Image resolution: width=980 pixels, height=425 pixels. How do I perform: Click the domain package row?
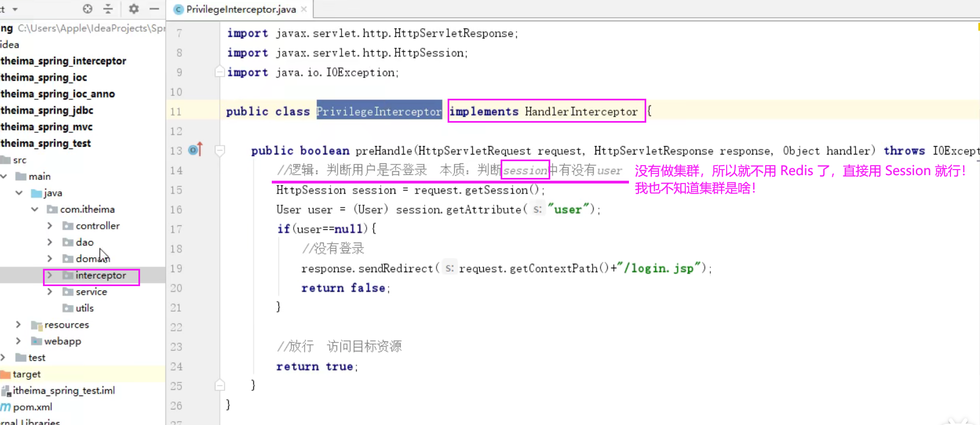(93, 259)
